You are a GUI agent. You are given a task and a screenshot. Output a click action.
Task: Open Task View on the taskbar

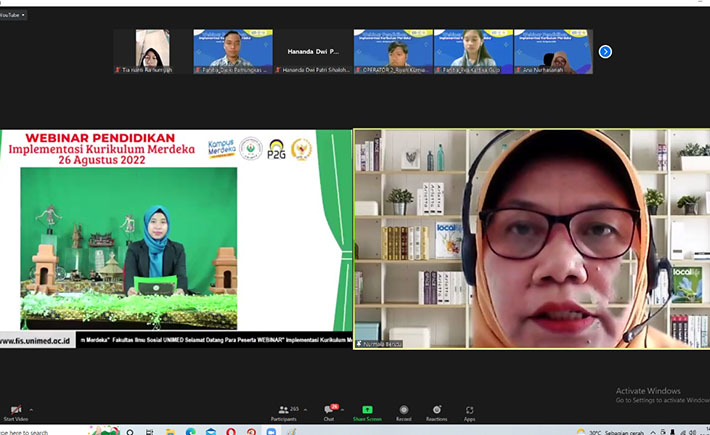point(149,432)
